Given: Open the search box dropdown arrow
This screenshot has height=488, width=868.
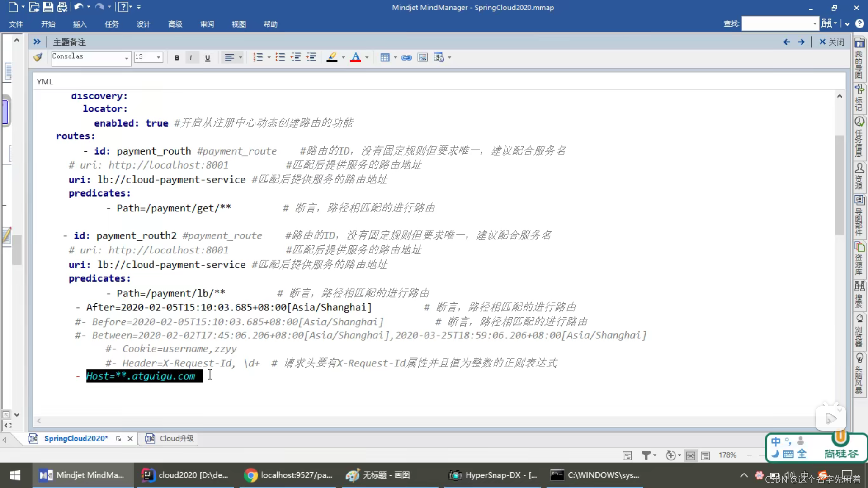Looking at the screenshot, I should pyautogui.click(x=815, y=23).
